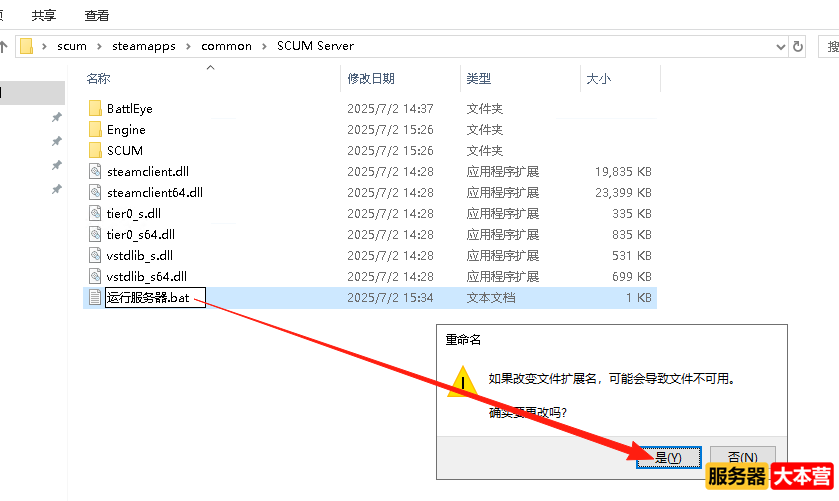Click in the 运行服务器.bat rename field
The width and height of the screenshot is (839, 501).
click(155, 298)
